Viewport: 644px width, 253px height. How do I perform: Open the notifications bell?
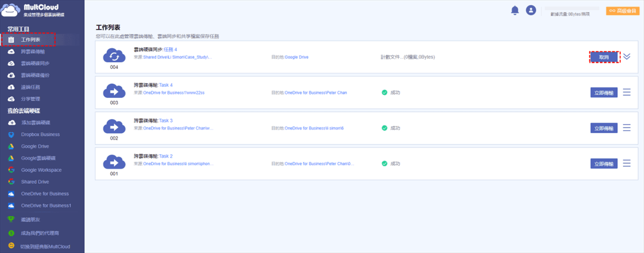[515, 10]
